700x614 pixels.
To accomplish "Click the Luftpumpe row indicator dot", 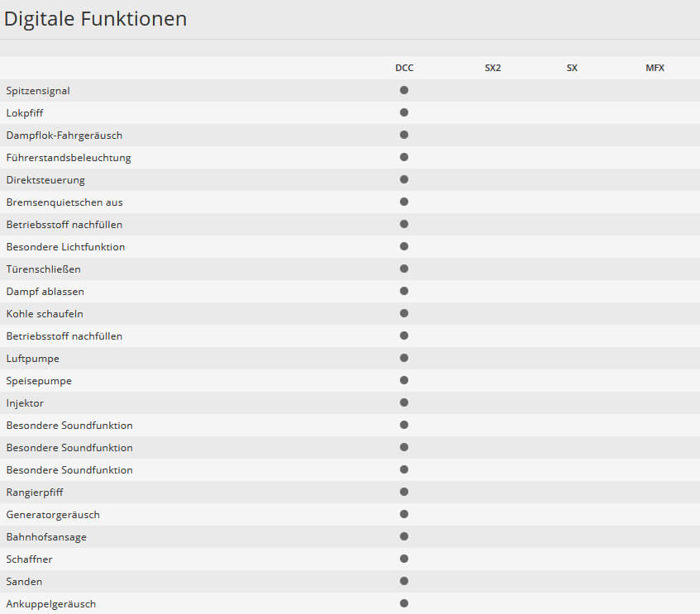I will tap(404, 358).
